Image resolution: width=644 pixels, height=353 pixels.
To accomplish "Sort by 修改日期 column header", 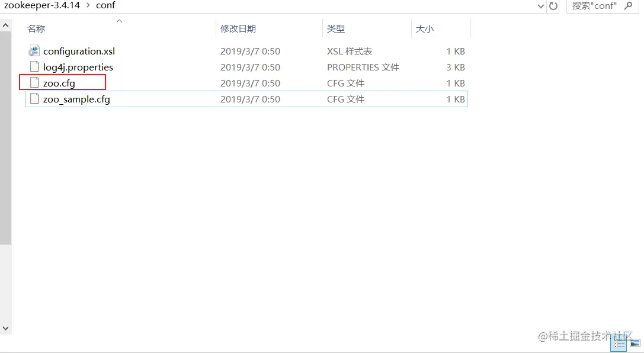I will [x=238, y=29].
